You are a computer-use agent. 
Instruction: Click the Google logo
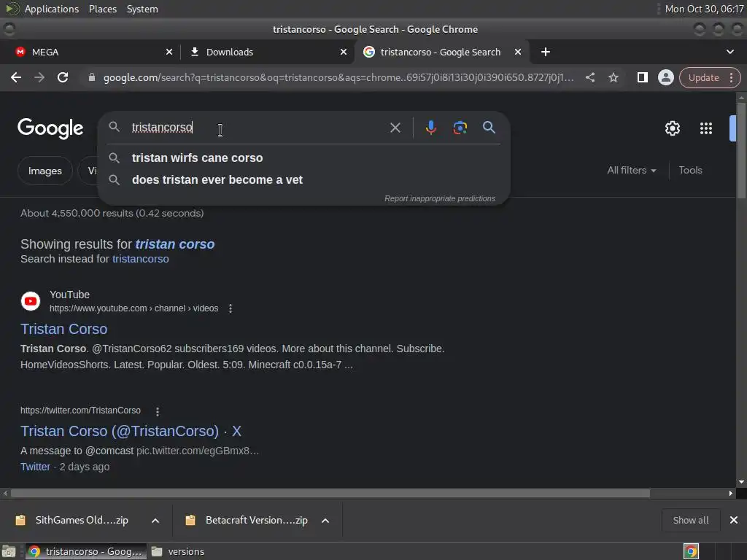tap(50, 128)
